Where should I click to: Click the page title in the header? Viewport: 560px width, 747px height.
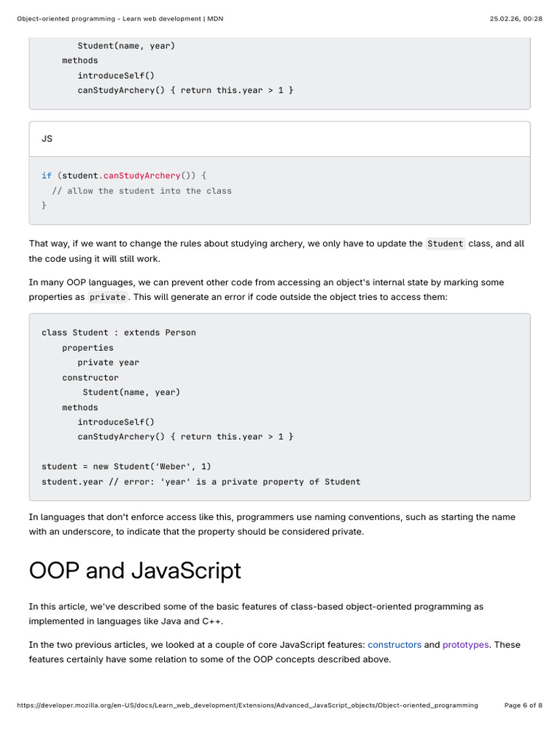tap(120, 19)
